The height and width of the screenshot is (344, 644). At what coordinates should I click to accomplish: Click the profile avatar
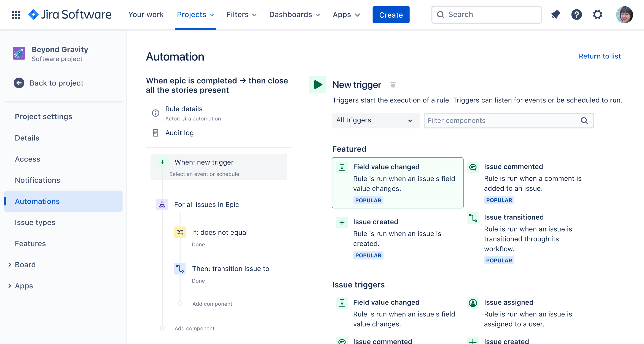click(624, 15)
